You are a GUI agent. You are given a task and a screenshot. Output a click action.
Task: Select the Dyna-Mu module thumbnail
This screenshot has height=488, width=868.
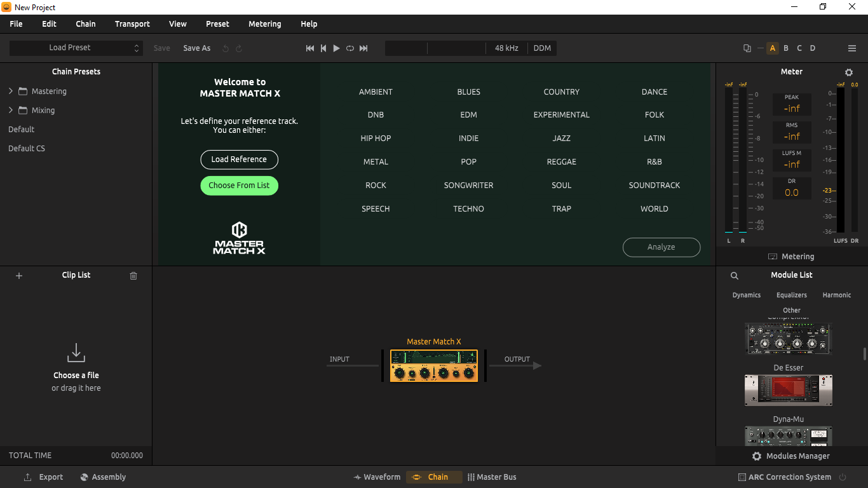pos(789,436)
